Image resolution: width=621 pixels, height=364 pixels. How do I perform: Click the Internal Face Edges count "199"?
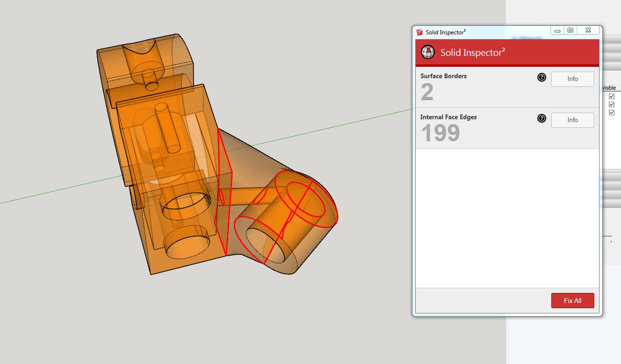[x=441, y=133]
